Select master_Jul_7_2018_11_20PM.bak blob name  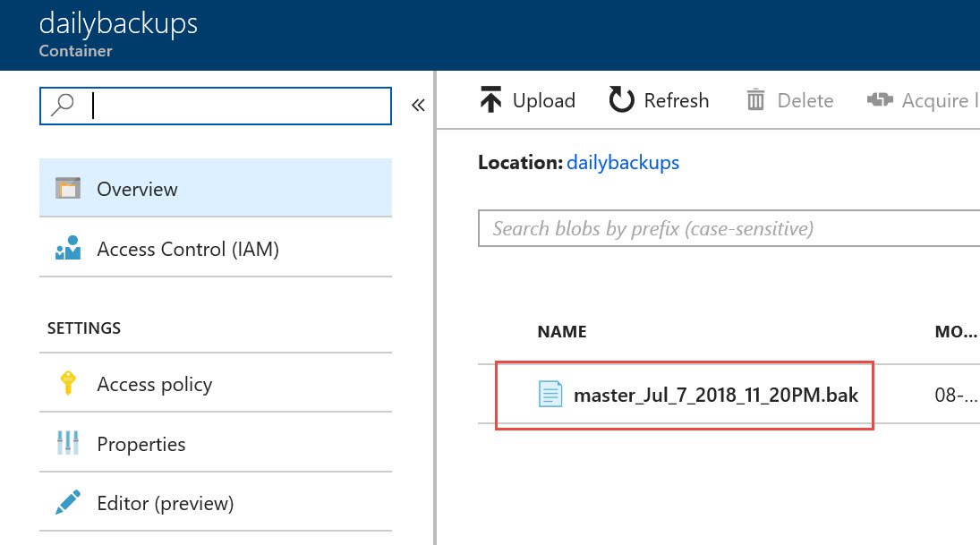tap(716, 395)
